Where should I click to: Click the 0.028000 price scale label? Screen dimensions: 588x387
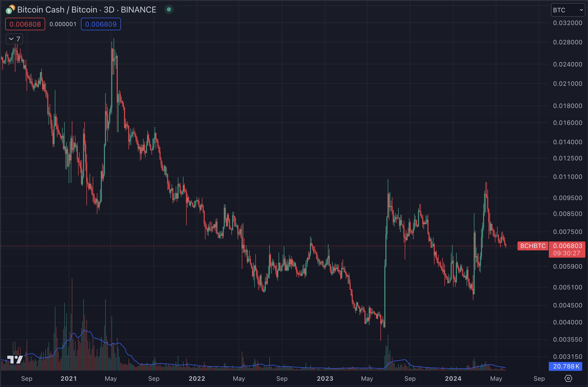click(x=568, y=42)
